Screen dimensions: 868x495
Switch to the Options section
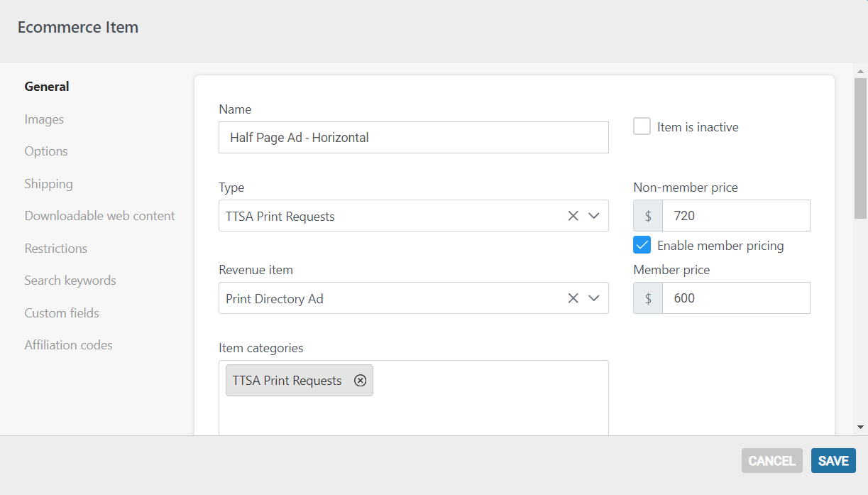(x=46, y=151)
